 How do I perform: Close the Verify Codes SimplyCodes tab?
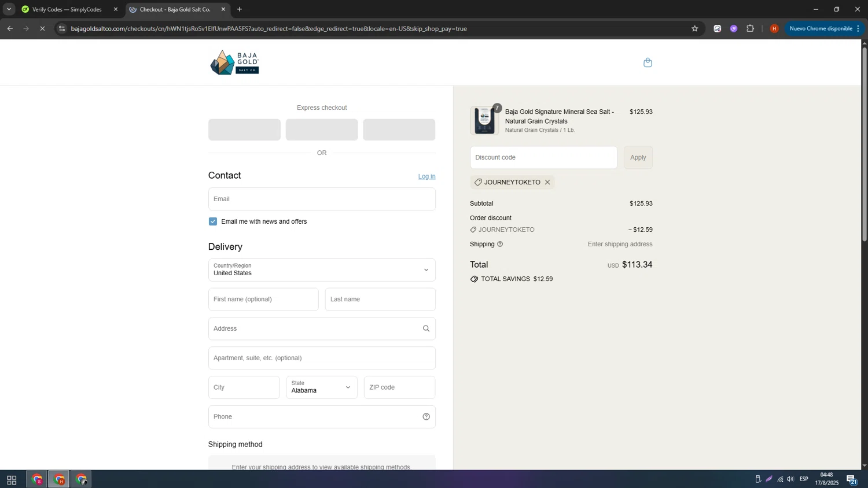pyautogui.click(x=116, y=9)
